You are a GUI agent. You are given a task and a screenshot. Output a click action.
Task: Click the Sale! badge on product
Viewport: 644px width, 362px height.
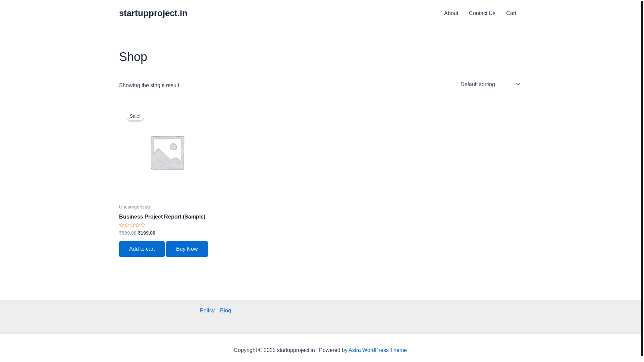click(135, 116)
